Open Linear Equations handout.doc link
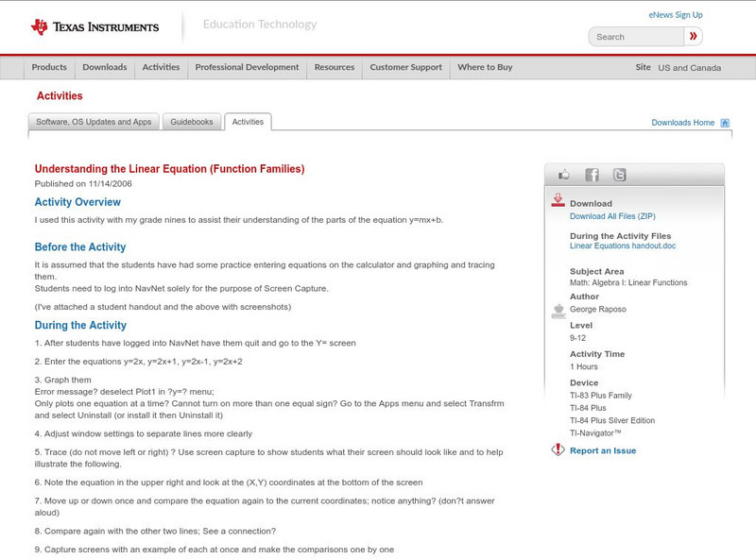The image size is (756, 559). [623, 246]
